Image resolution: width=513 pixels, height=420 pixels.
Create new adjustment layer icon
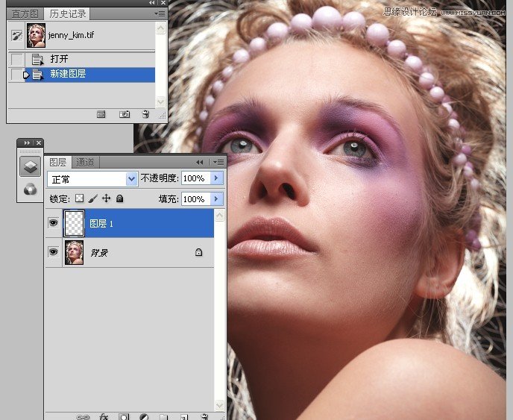(x=144, y=416)
